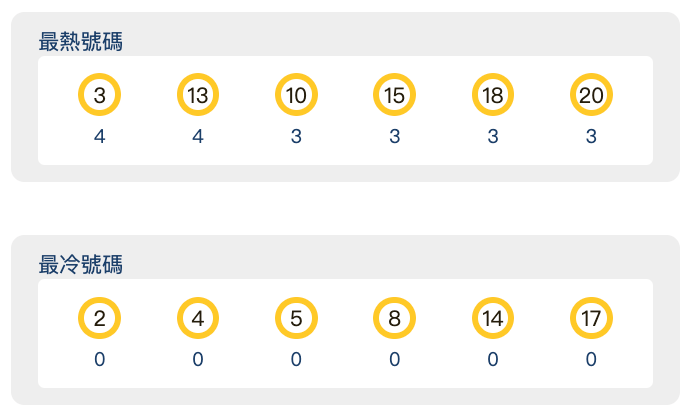
Task: Click the zero count under ball 8
Action: coord(395,360)
